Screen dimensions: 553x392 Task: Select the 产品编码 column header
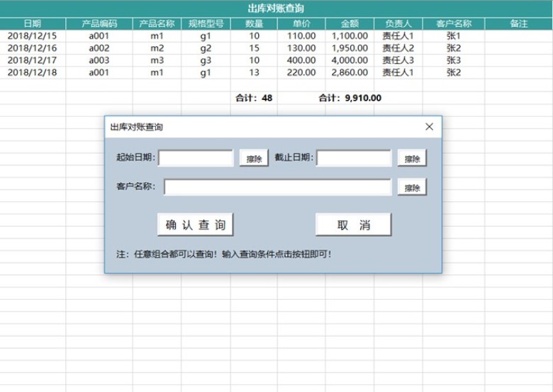point(99,23)
